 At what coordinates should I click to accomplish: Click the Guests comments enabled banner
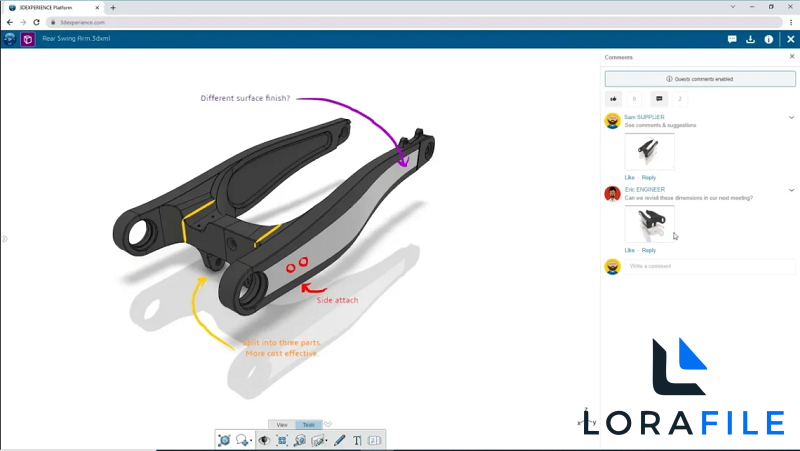700,79
